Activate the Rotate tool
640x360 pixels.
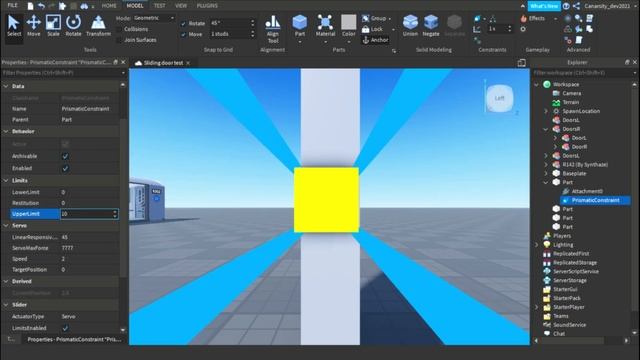(73, 26)
